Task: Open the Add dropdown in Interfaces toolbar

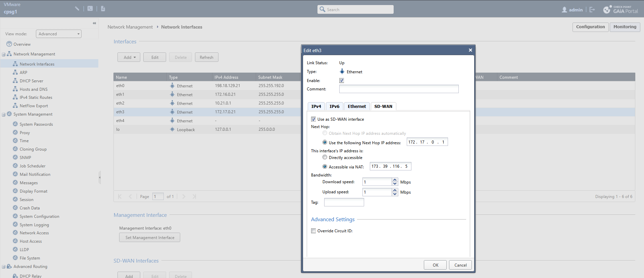Action: (129, 57)
